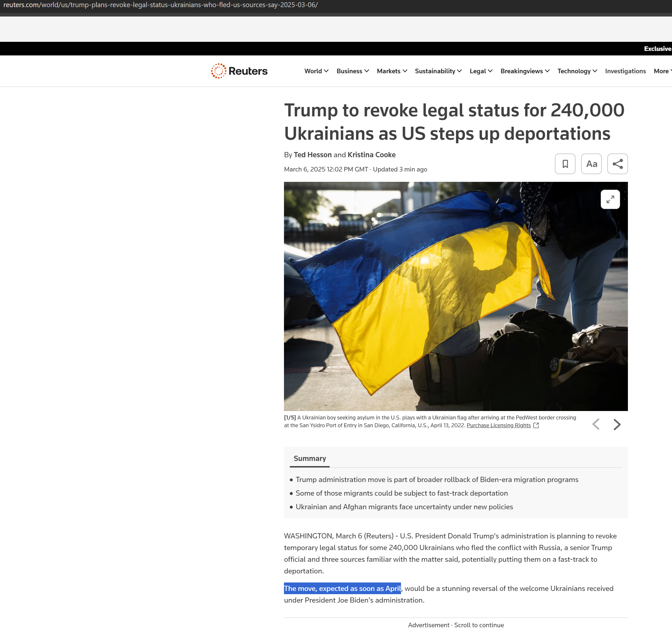Select the Summary tab
This screenshot has width=672, height=635.
(310, 458)
